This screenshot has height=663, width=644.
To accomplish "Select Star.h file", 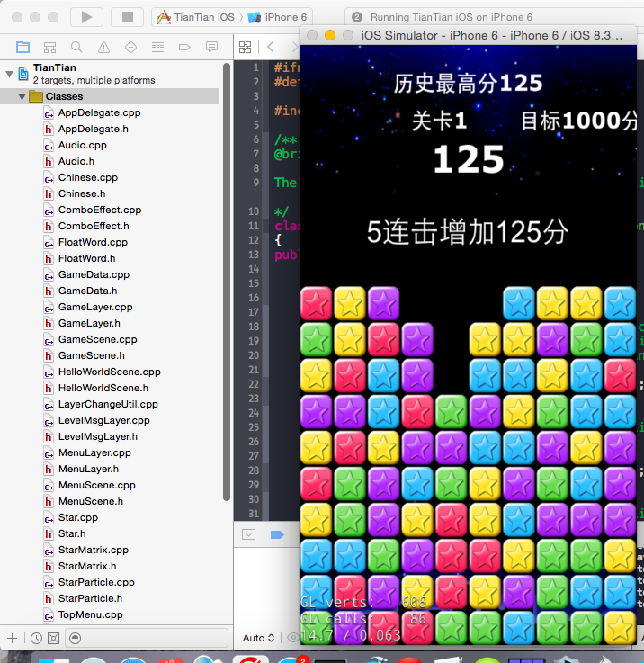I will [72, 534].
